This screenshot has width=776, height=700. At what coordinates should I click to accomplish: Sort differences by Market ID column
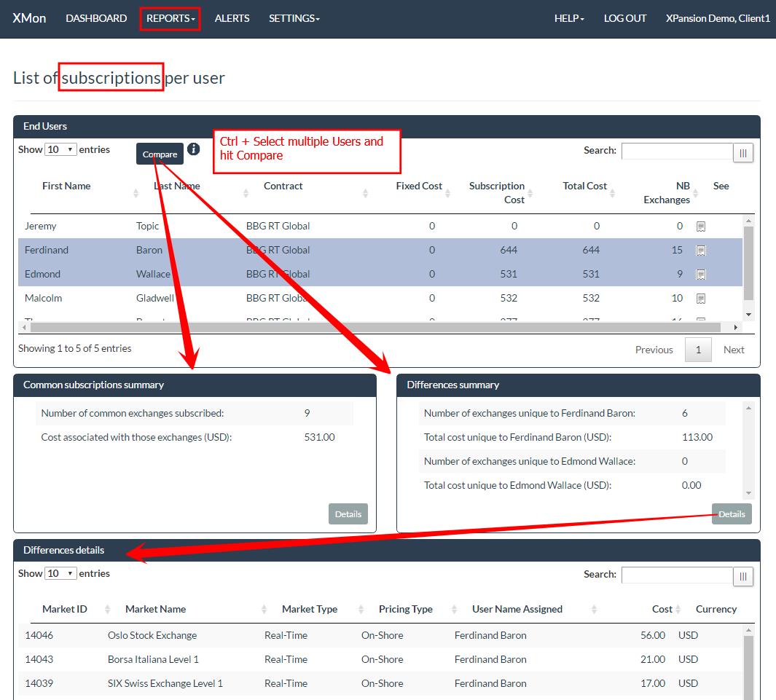tap(65, 609)
